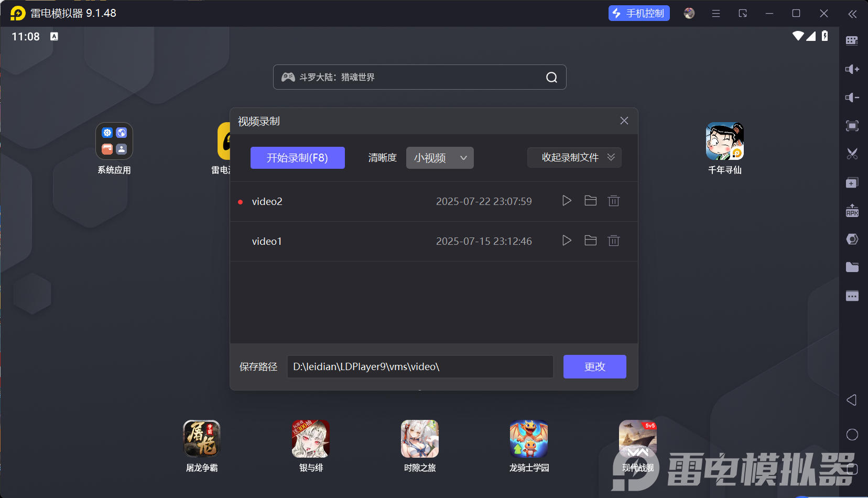The image size is (868, 498).
Task: Select the video1 recording name
Action: pos(267,241)
